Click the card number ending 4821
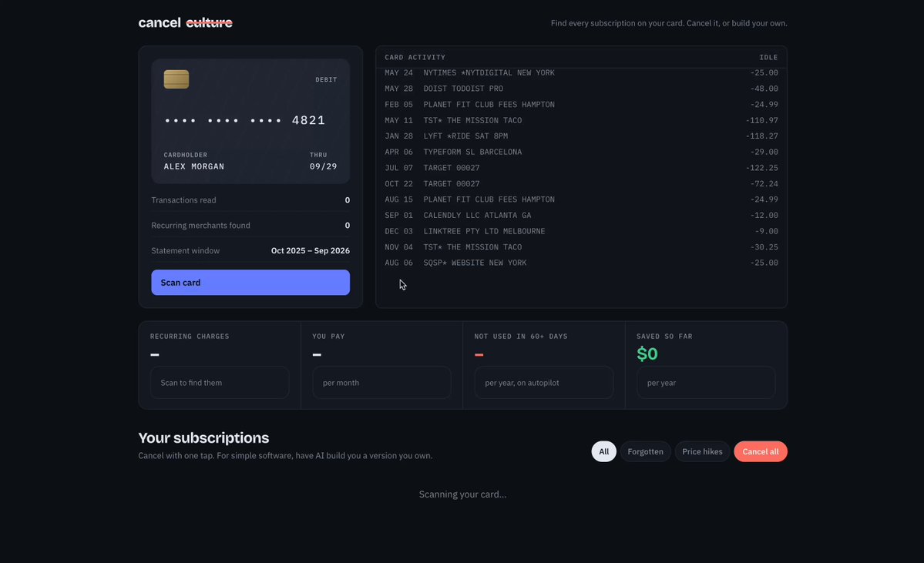 245,121
